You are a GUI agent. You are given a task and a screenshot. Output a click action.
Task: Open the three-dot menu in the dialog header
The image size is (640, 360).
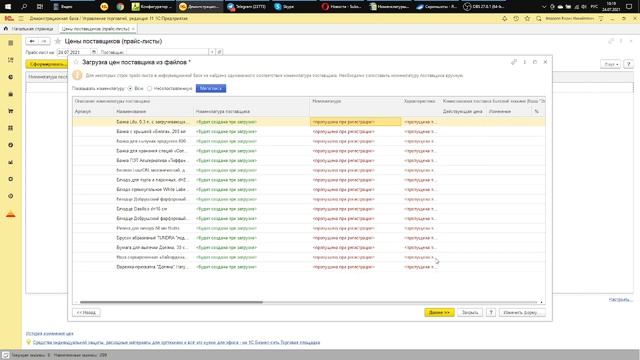[x=524, y=62]
